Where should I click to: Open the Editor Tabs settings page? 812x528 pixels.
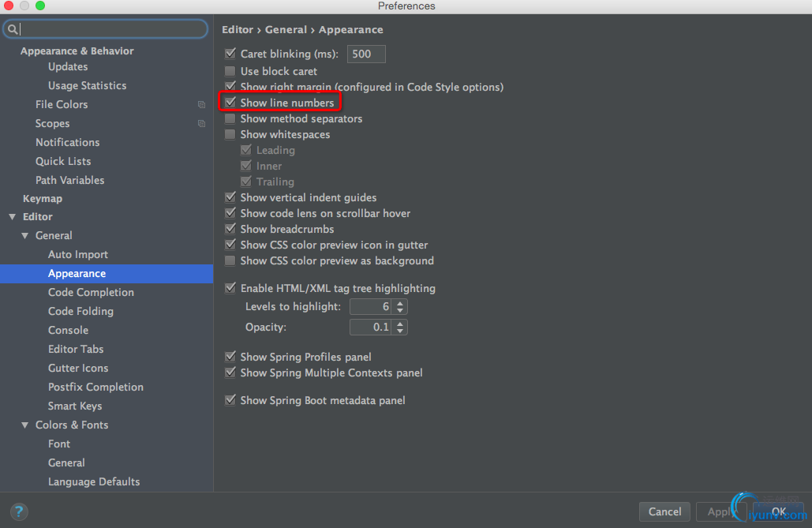point(76,349)
